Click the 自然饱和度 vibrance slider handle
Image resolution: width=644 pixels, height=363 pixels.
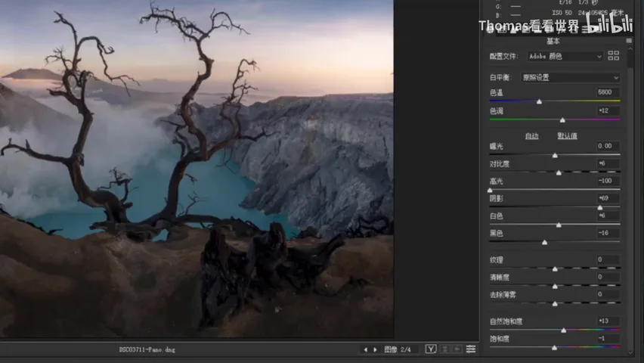point(564,330)
